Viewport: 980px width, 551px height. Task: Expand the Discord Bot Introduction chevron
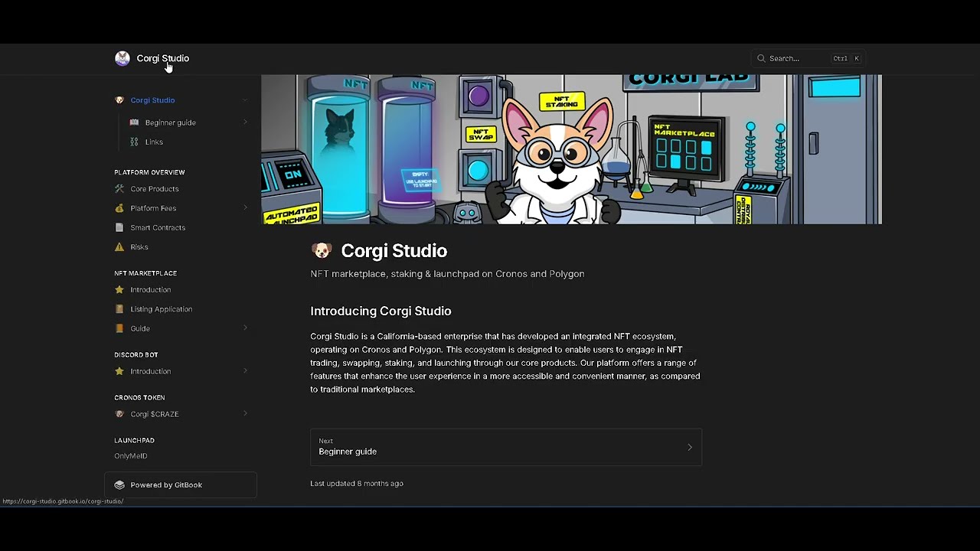245,371
